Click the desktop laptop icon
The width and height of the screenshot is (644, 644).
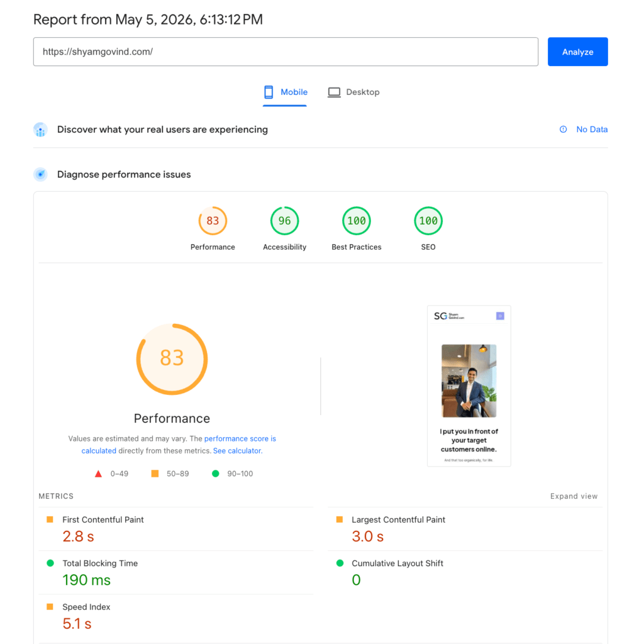pos(334,92)
